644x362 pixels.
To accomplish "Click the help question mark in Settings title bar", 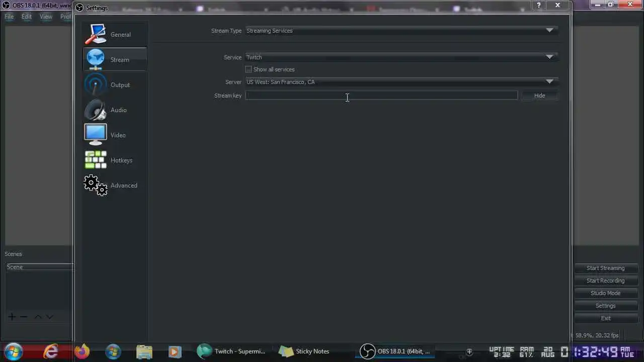I will [539, 5].
